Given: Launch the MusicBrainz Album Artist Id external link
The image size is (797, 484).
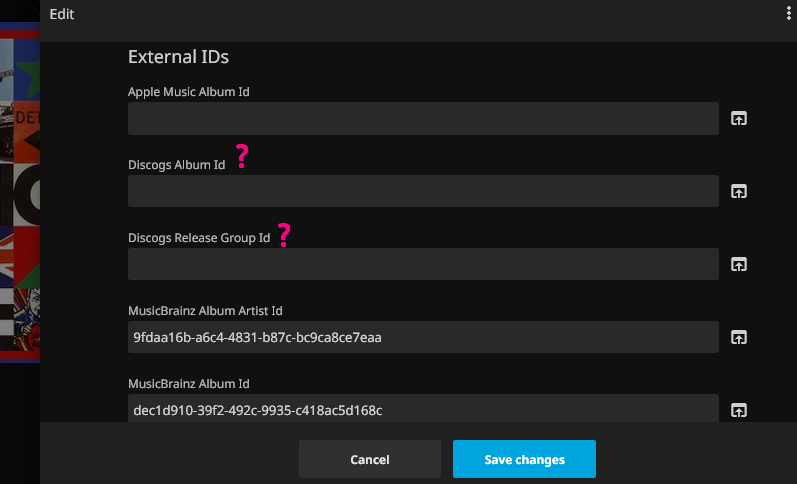Looking at the screenshot, I should [x=738, y=337].
